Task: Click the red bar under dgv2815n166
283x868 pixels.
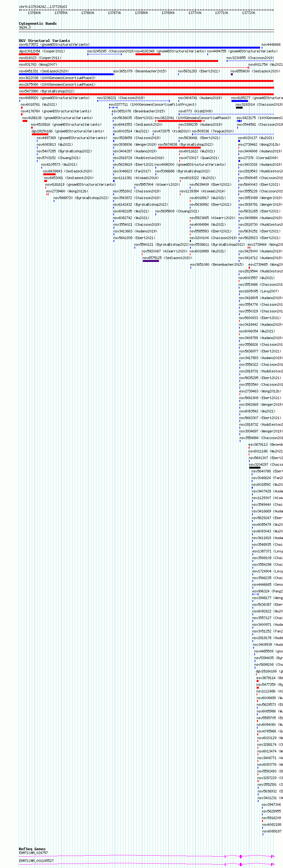Action: (40, 134)
